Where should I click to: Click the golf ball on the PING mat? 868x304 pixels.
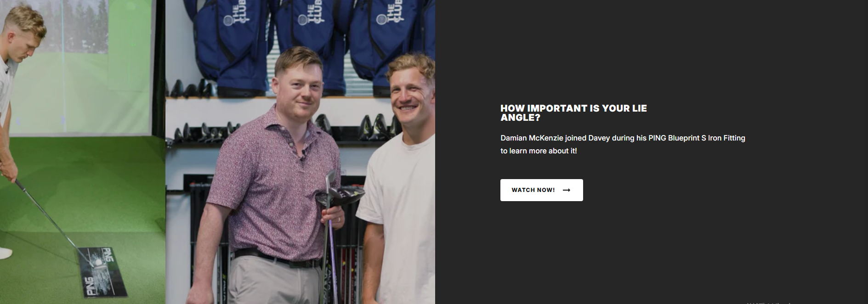point(98,262)
